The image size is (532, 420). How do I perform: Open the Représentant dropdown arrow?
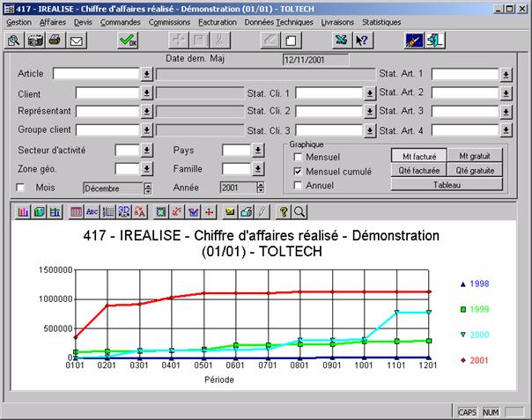[146, 111]
